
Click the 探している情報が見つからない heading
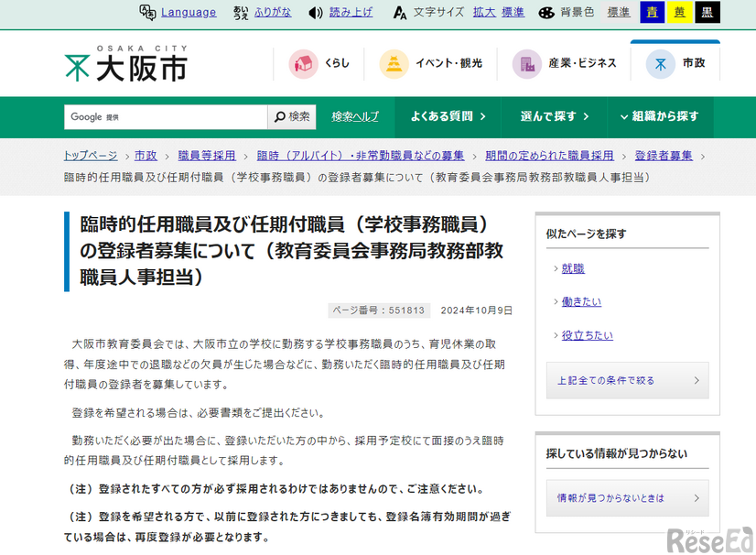(x=617, y=453)
